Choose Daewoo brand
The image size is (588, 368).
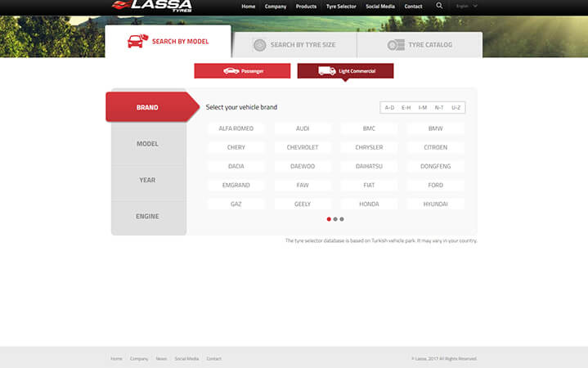coord(303,166)
